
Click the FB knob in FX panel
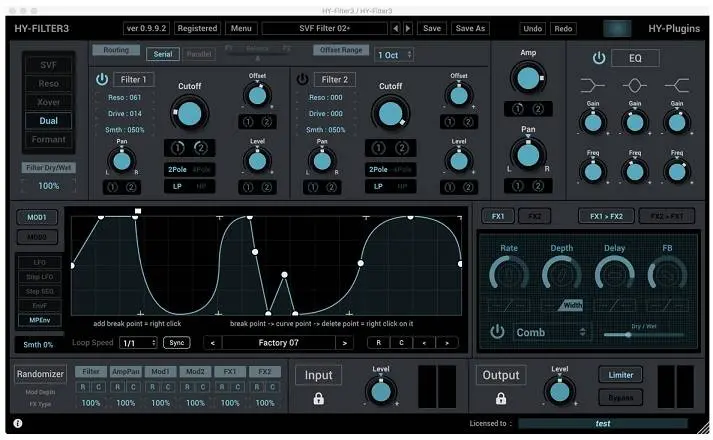[667, 275]
